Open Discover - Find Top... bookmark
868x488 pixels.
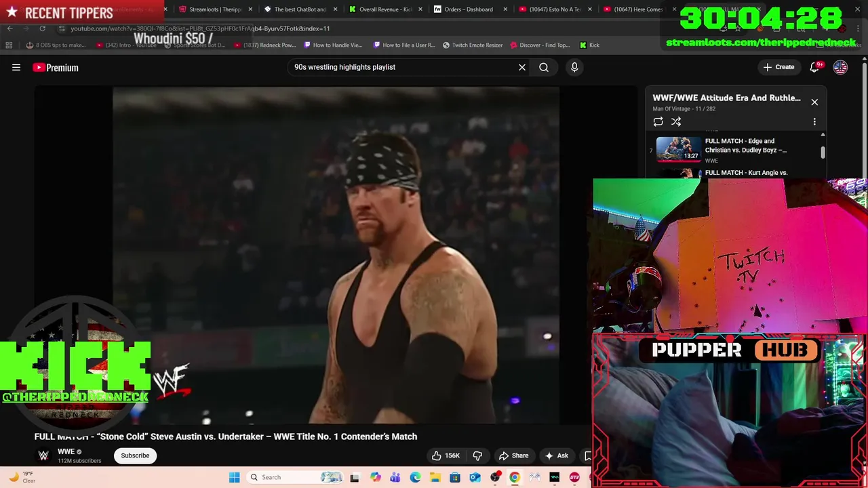coord(540,45)
